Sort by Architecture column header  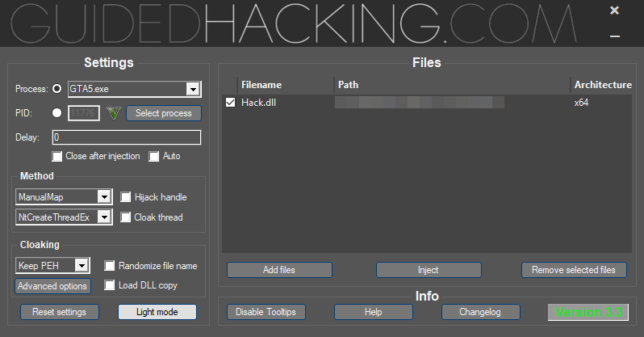(602, 85)
